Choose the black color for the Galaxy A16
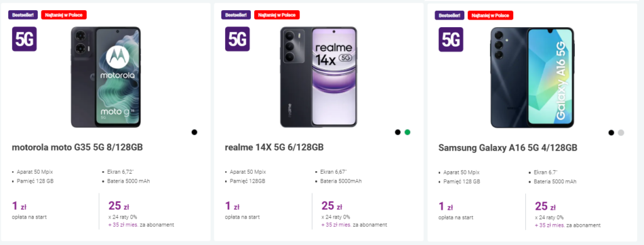This screenshot has height=245, width=644. [611, 132]
